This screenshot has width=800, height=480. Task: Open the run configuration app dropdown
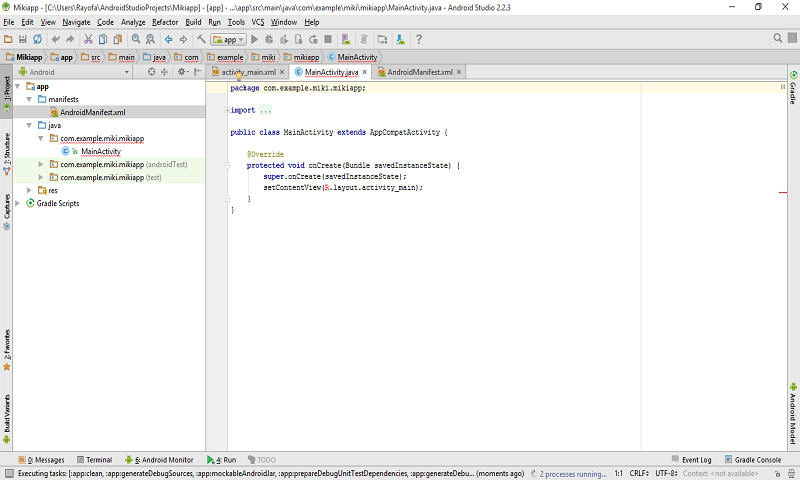click(x=229, y=39)
